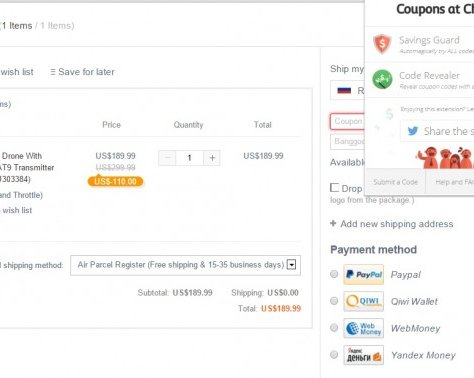The image size is (474, 378).
Task: Click the Subtotal US$189.99 value
Action: [x=192, y=293]
